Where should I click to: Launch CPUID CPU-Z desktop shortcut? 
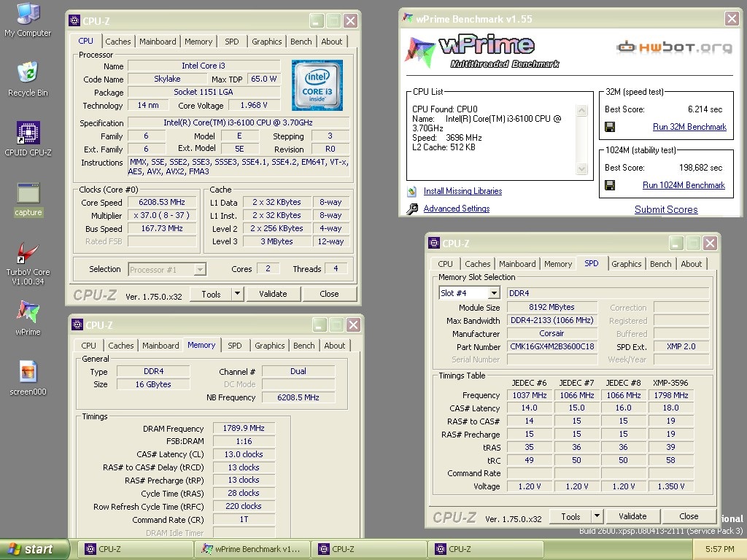point(28,139)
